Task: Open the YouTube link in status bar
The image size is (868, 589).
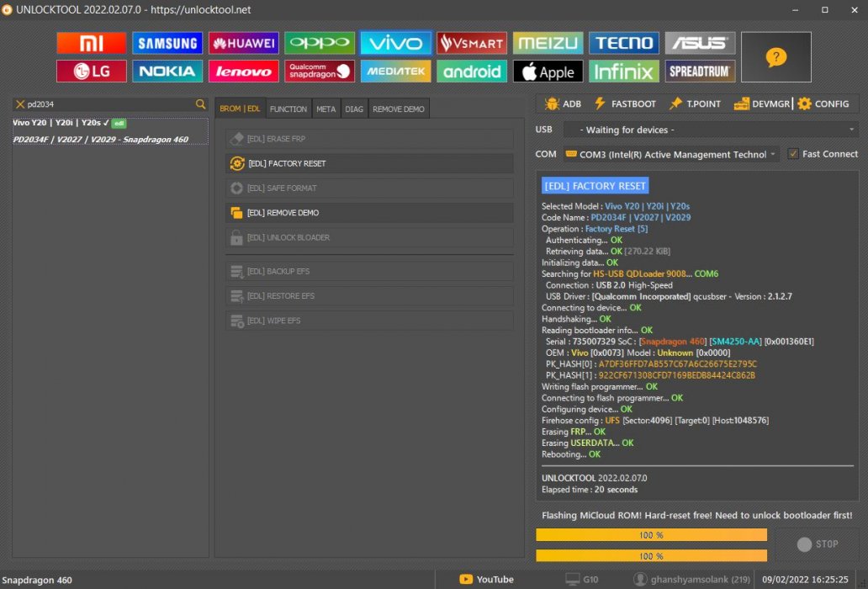Action: click(x=487, y=580)
